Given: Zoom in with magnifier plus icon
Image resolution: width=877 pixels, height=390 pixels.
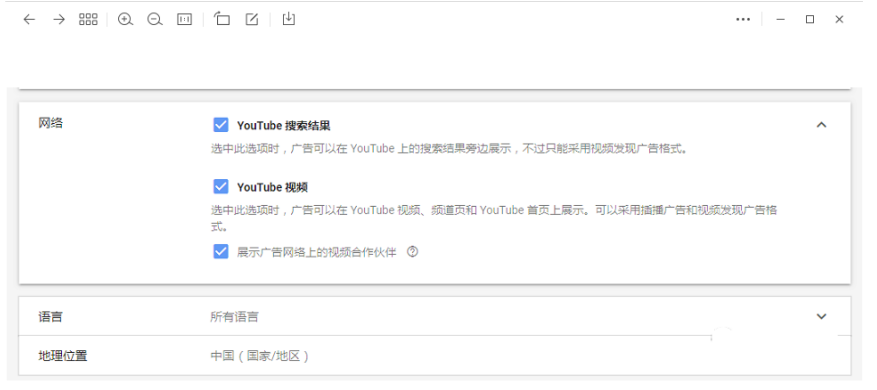Looking at the screenshot, I should click(x=125, y=20).
